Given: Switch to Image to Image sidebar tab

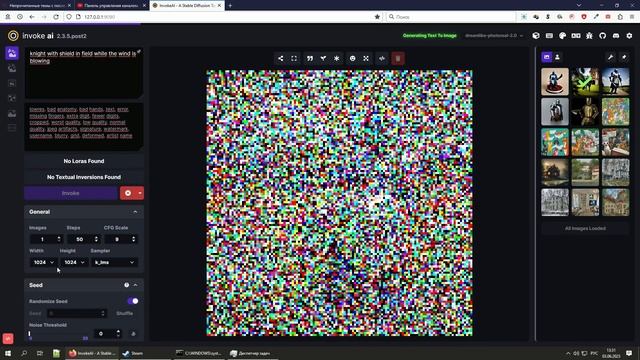Looking at the screenshot, I should click(x=12, y=68).
